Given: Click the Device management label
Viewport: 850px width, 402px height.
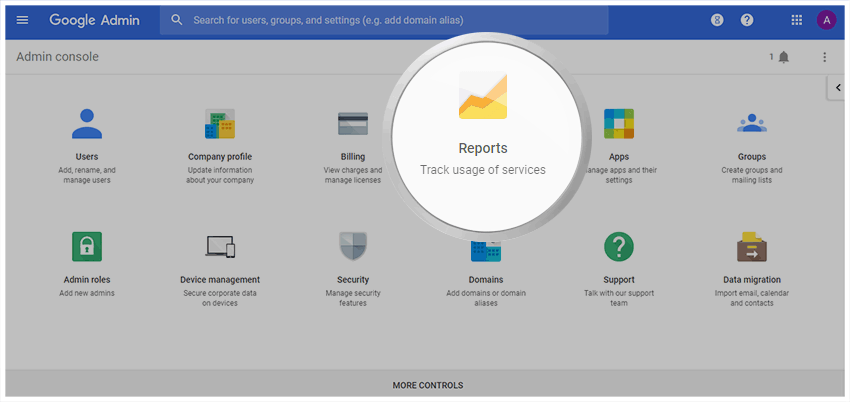Looking at the screenshot, I should click(x=220, y=280).
